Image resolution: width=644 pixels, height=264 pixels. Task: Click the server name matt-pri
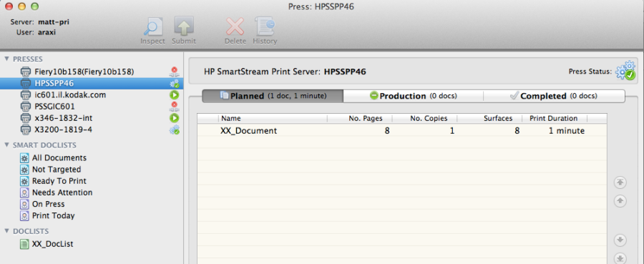coord(54,22)
